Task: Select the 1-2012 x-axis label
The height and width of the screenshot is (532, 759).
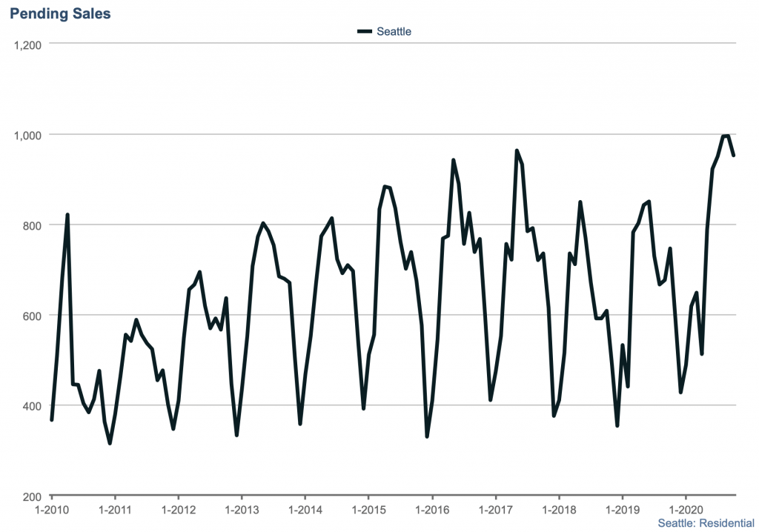Action: [x=178, y=510]
